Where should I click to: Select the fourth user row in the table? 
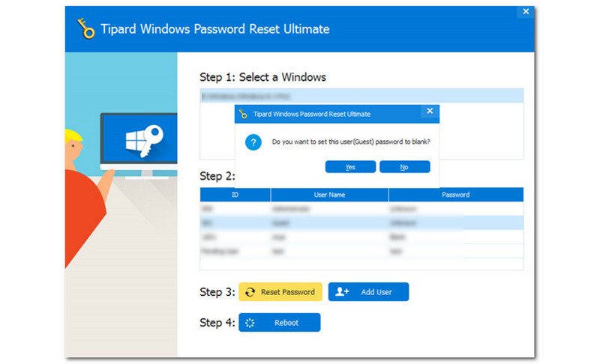pos(361,251)
